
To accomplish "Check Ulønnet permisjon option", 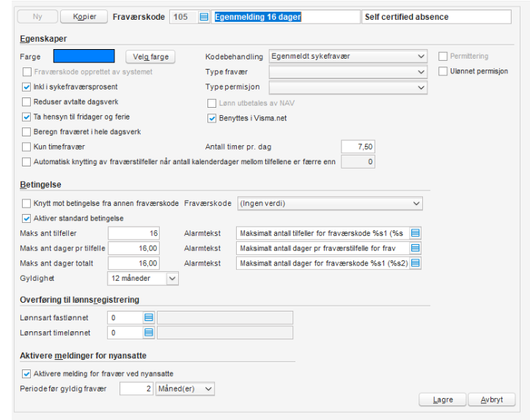I will [443, 71].
